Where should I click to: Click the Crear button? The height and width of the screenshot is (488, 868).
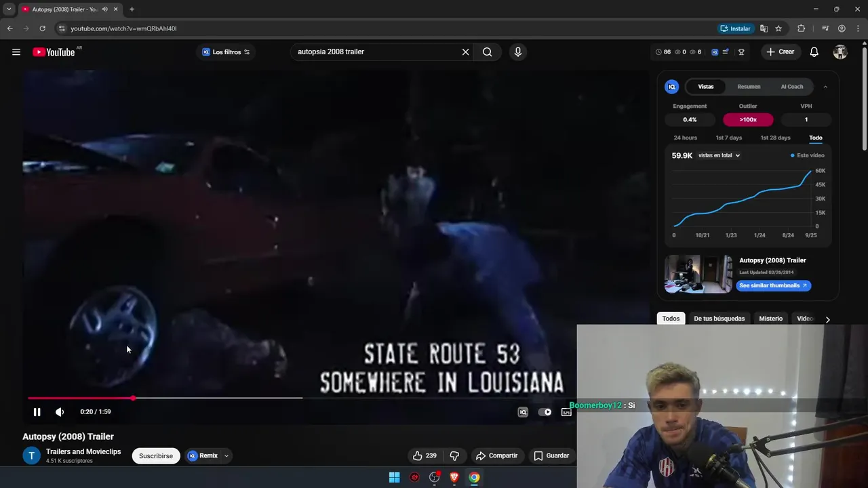pyautogui.click(x=780, y=52)
